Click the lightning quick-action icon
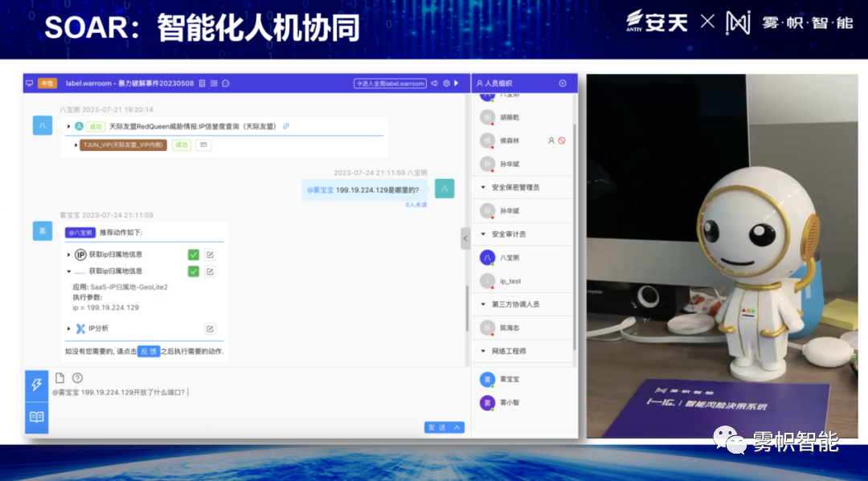The image size is (868, 481). click(x=36, y=385)
